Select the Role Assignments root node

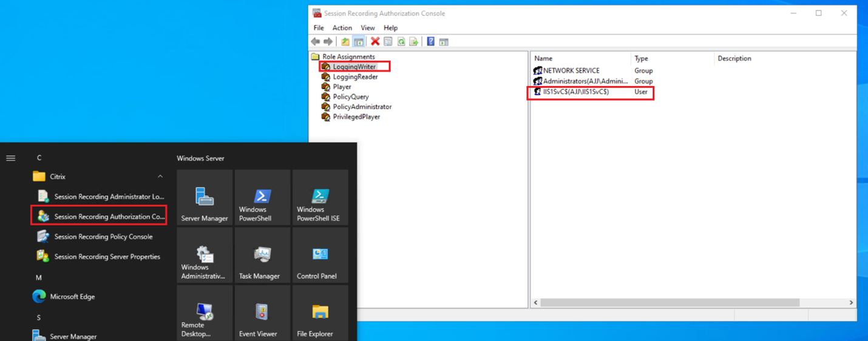(344, 56)
